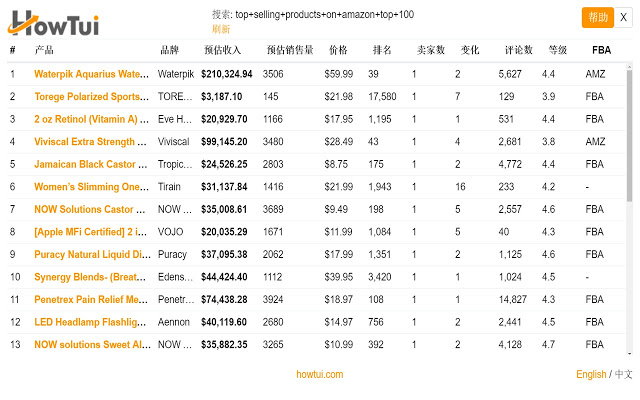Click the rating 3.8 cell
Viewport: 640px width, 400px height.
[x=548, y=142]
